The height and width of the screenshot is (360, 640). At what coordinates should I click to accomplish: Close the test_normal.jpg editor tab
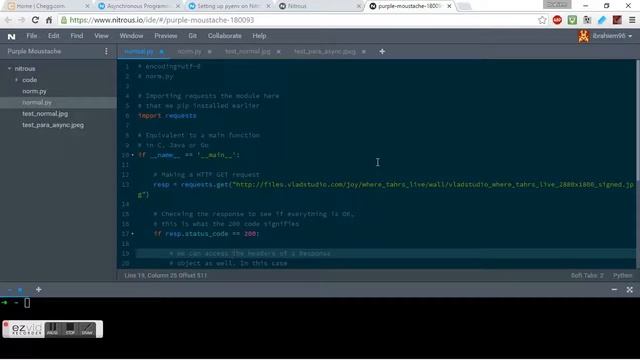(x=278, y=52)
